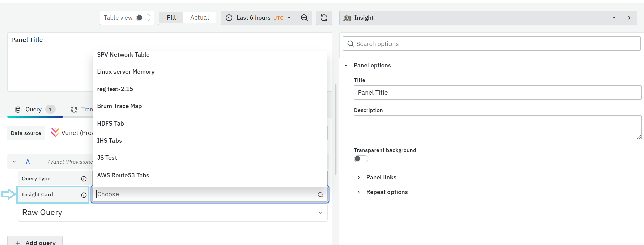Viewport: 644px width, 245px height.
Task: Click the Add query button
Action: (x=35, y=242)
